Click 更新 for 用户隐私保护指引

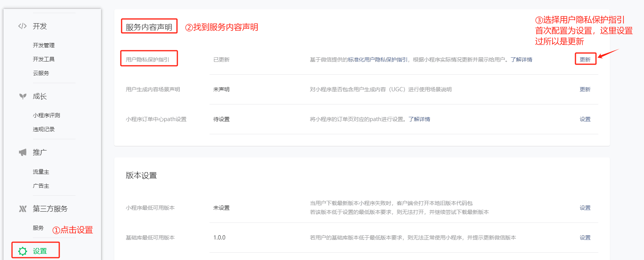585,60
